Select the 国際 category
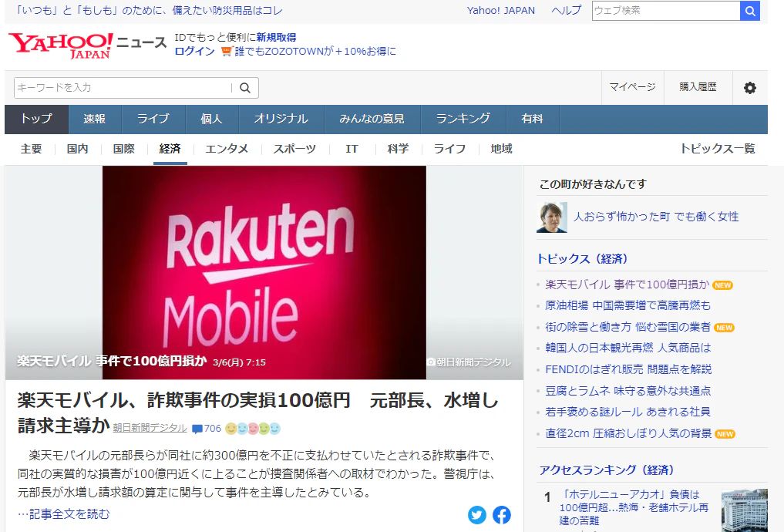Viewport: 784px width, 532px height. [x=124, y=149]
